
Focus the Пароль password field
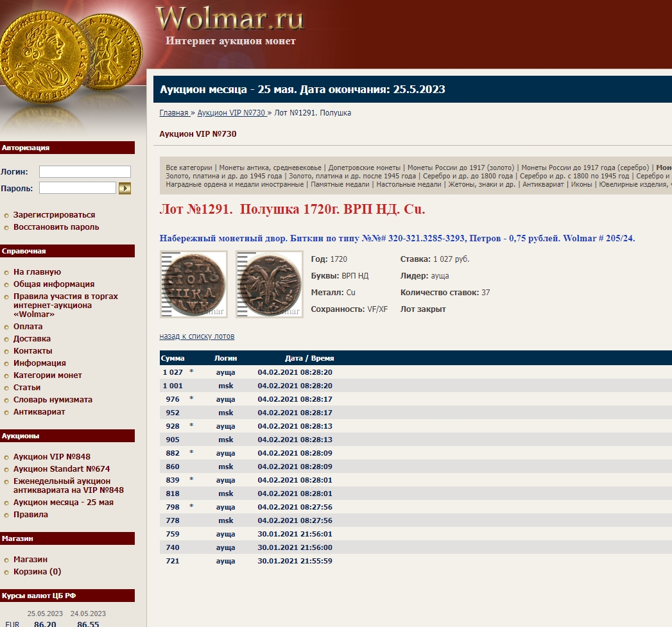point(78,188)
